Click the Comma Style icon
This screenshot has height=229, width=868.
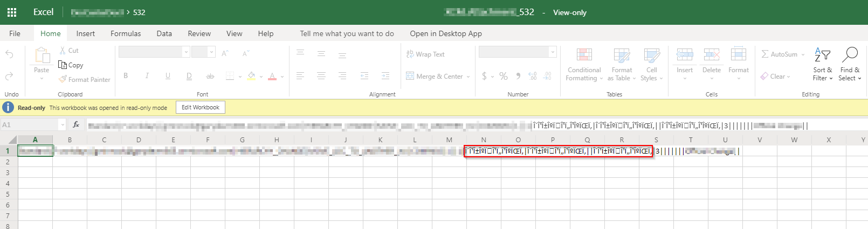click(518, 76)
